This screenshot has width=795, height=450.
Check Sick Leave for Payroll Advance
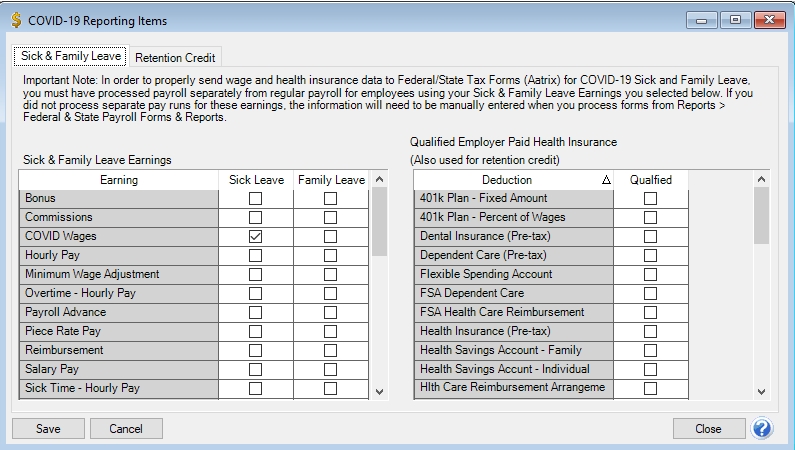pos(256,313)
